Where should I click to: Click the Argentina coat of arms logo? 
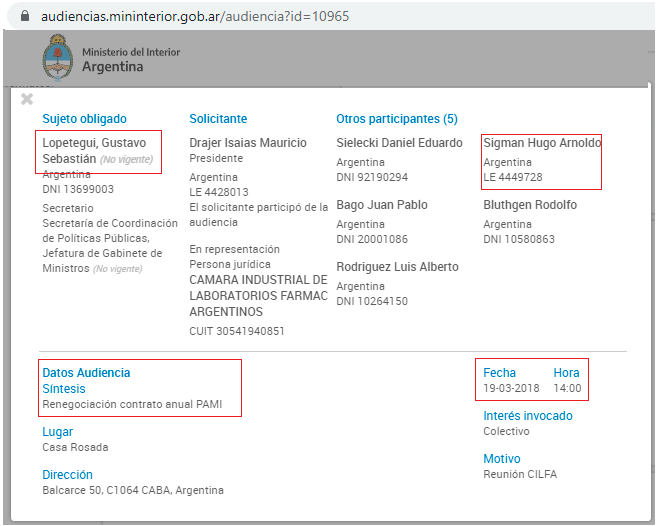[x=58, y=58]
